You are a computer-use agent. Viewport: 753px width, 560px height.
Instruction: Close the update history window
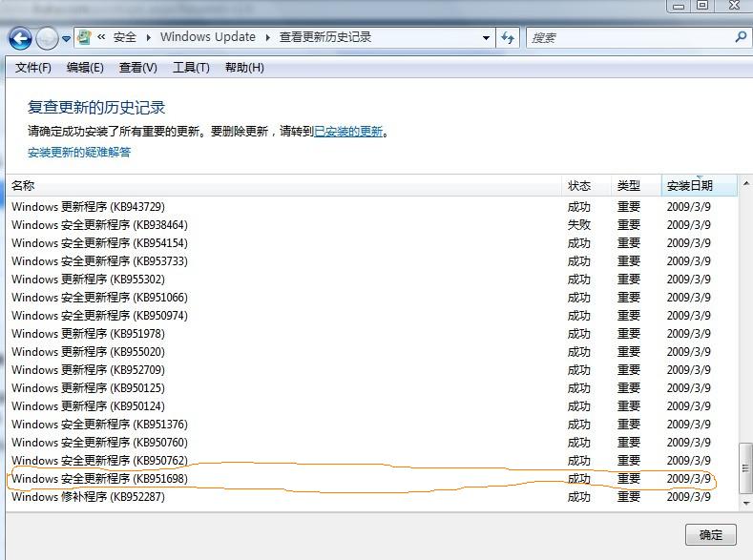pos(734,6)
